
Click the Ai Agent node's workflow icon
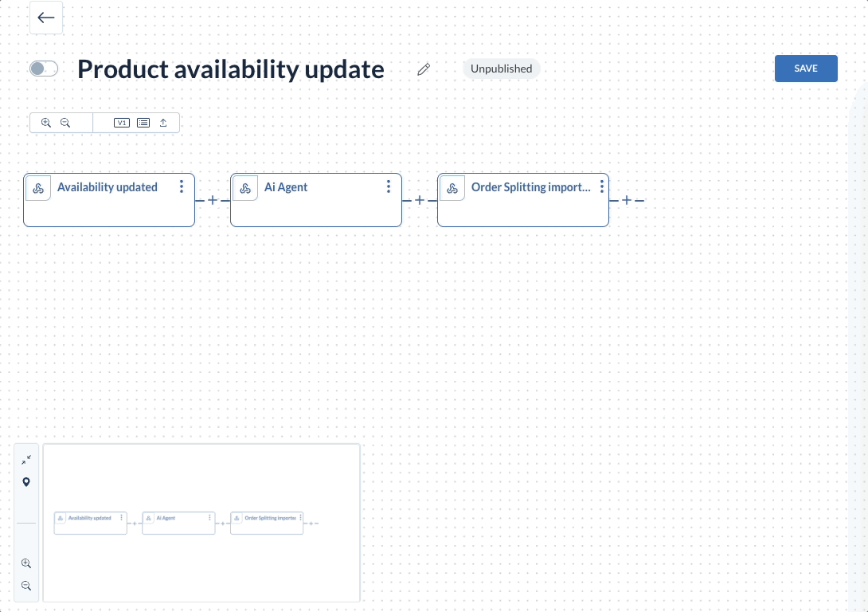pos(244,187)
